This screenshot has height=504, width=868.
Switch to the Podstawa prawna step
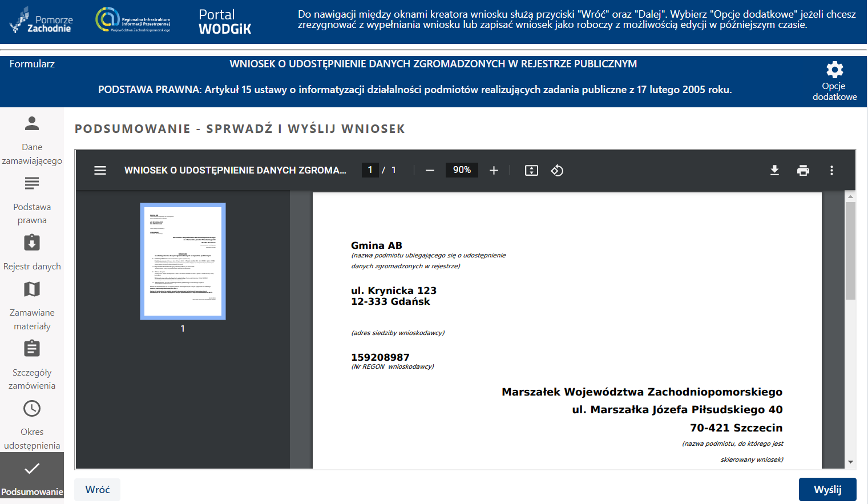pos(31,183)
